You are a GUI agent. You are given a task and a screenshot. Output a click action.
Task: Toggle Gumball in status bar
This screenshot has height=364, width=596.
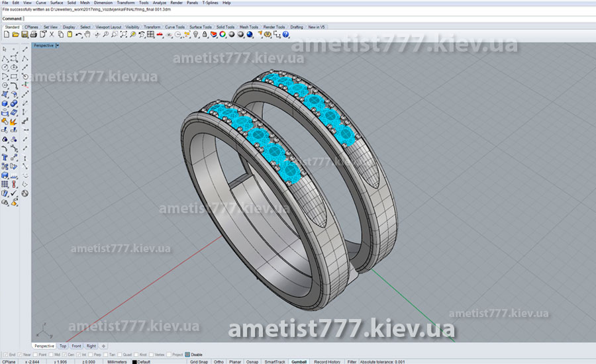pos(299,362)
